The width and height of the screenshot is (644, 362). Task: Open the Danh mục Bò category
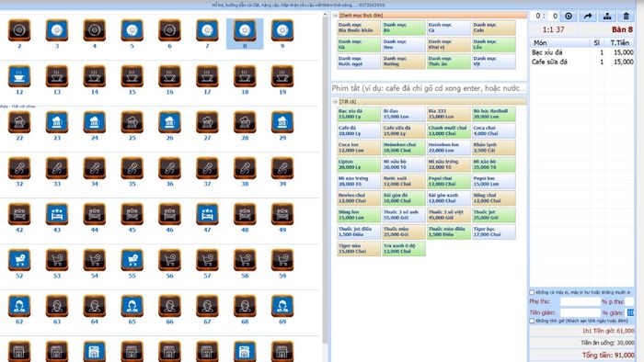click(x=404, y=28)
